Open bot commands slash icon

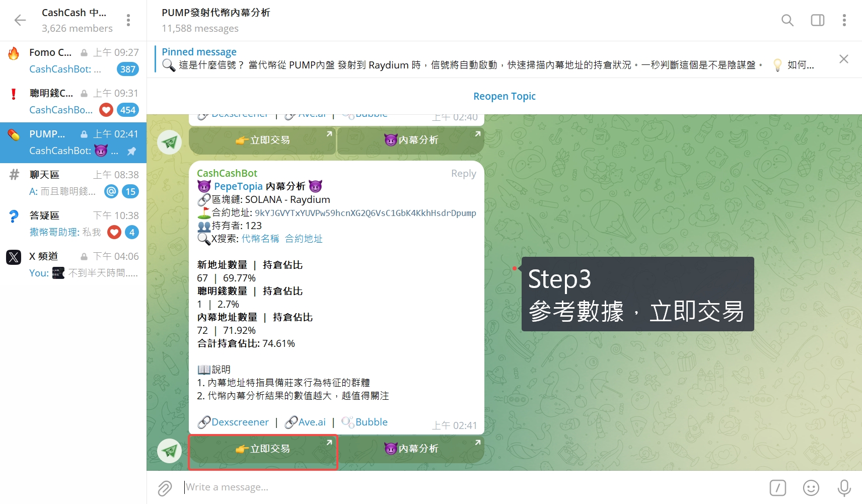tap(777, 487)
